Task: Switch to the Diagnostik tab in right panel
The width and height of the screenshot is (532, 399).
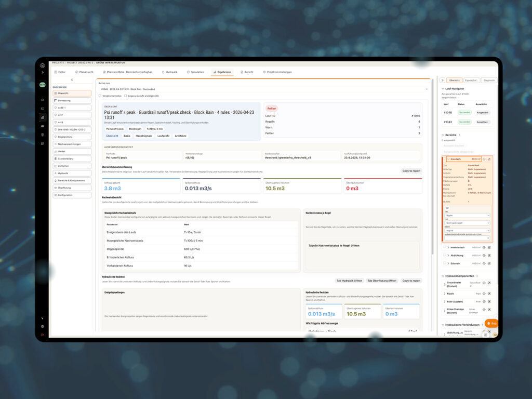Action: pyautogui.click(x=489, y=81)
